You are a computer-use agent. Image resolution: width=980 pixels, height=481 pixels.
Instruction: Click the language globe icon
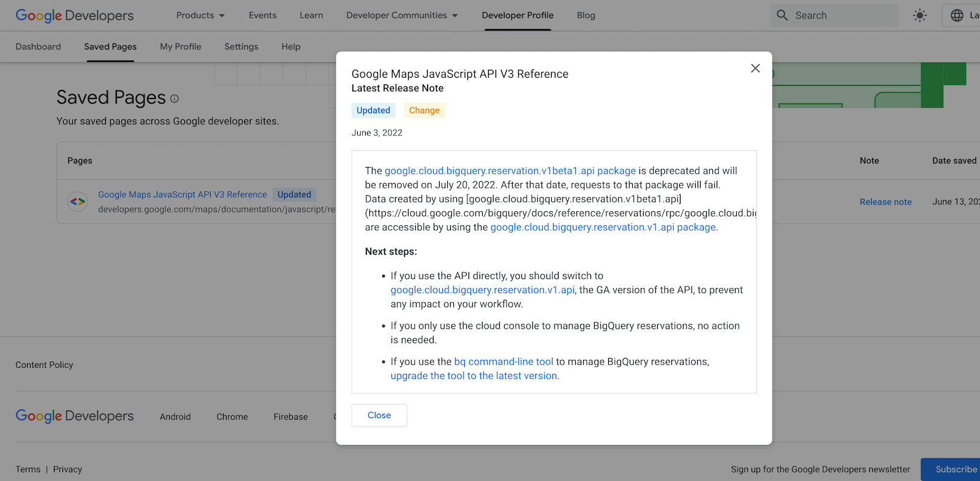[x=957, y=16]
